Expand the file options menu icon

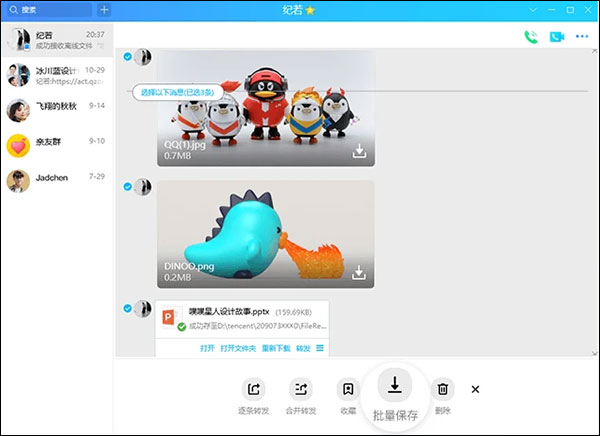[321, 348]
